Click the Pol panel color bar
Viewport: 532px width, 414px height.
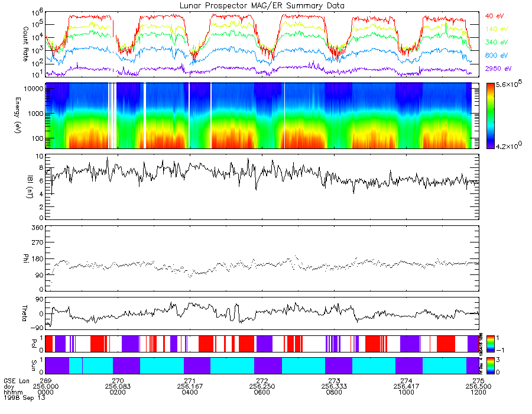pyautogui.click(x=490, y=344)
